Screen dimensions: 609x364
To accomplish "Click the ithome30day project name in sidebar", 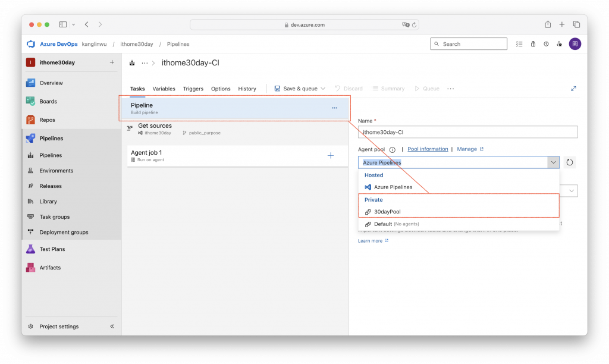I will pyautogui.click(x=57, y=62).
